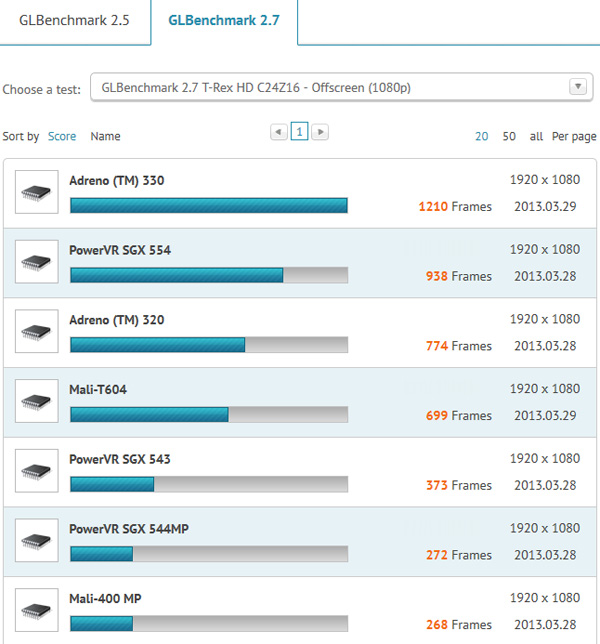
Task: Click the Mali-T604 chip icon
Action: pyautogui.click(x=37, y=401)
